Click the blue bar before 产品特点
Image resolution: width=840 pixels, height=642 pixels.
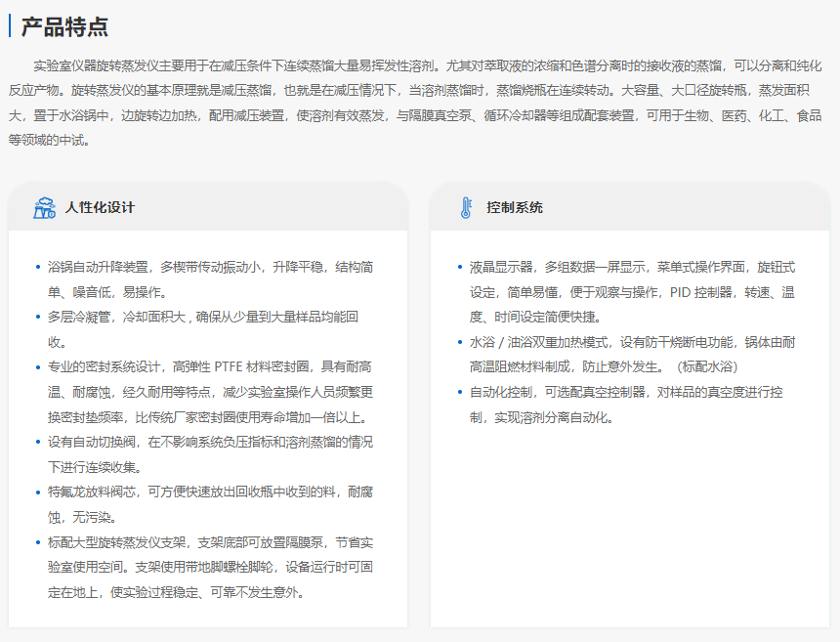coord(10,25)
